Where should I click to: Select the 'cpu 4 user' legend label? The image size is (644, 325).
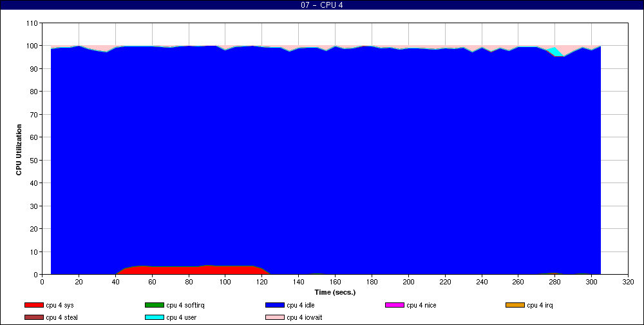click(181, 318)
